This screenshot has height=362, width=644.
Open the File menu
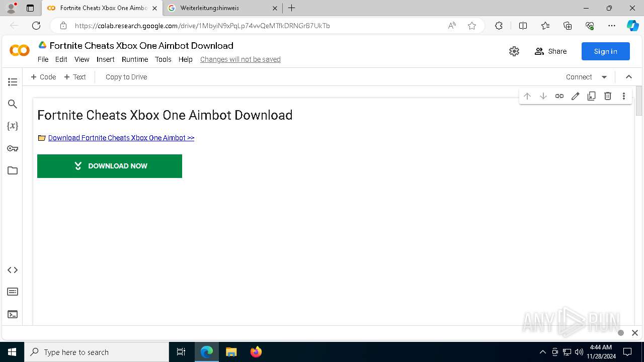click(43, 59)
